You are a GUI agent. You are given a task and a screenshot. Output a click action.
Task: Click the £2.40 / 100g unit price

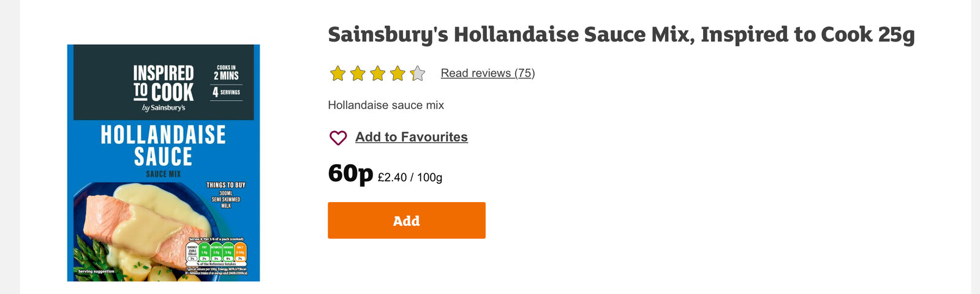pos(410,178)
